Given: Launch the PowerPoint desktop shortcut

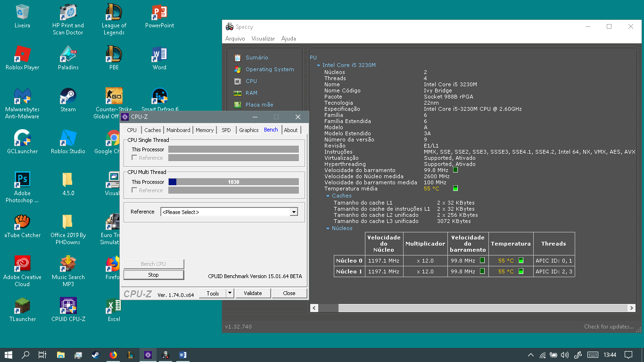Looking at the screenshot, I should pos(159,16).
